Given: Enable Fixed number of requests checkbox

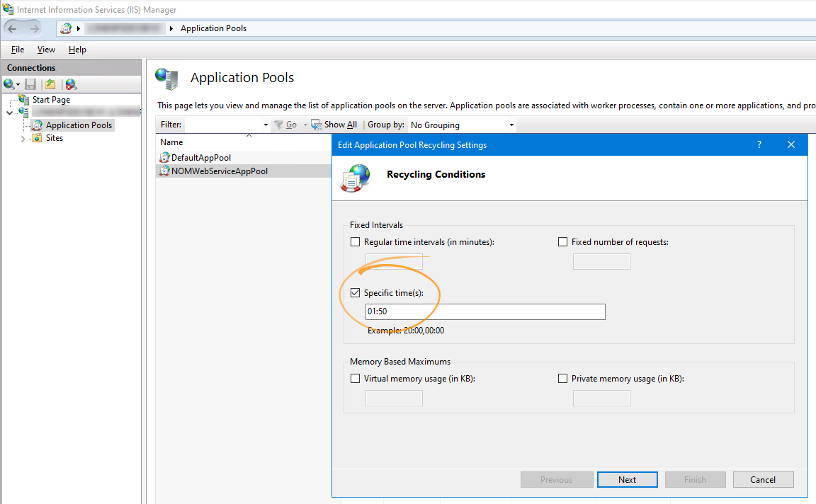Looking at the screenshot, I should point(562,242).
